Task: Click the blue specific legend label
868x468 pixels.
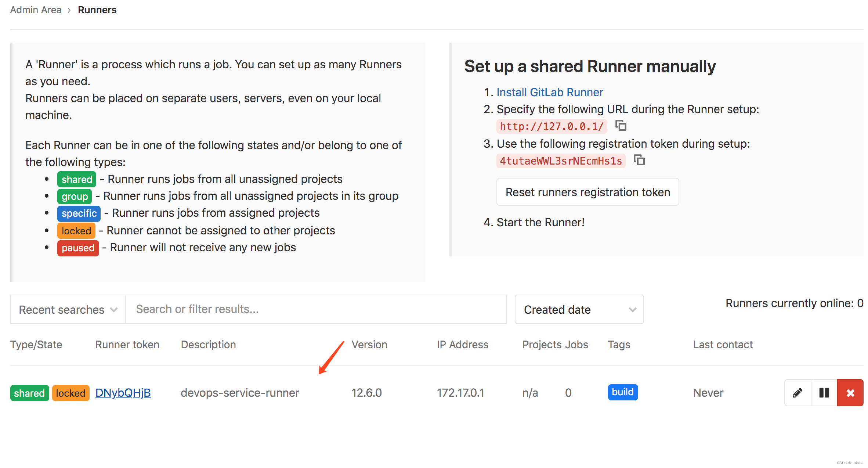Action: coord(79,213)
